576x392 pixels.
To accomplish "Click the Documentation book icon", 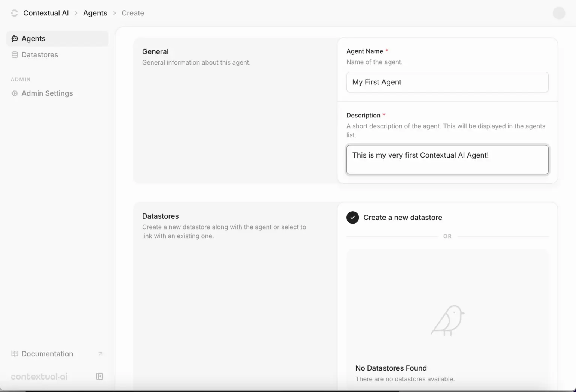I will coord(15,354).
